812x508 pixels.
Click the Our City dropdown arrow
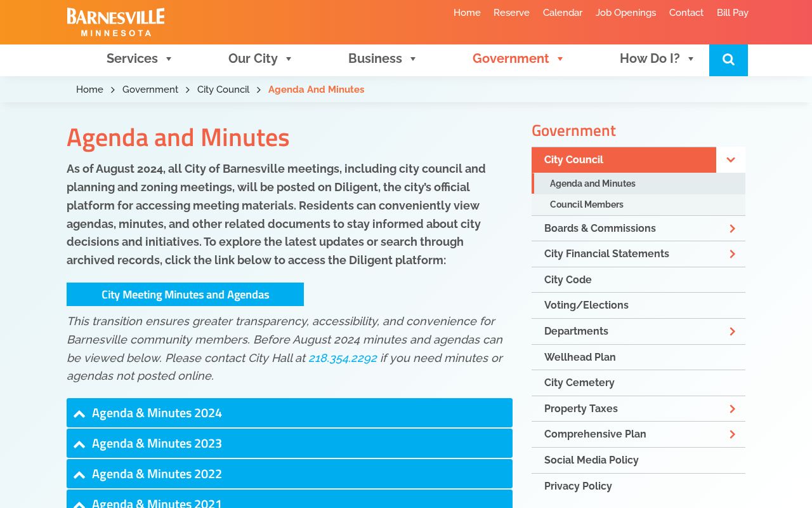pyautogui.click(x=289, y=59)
